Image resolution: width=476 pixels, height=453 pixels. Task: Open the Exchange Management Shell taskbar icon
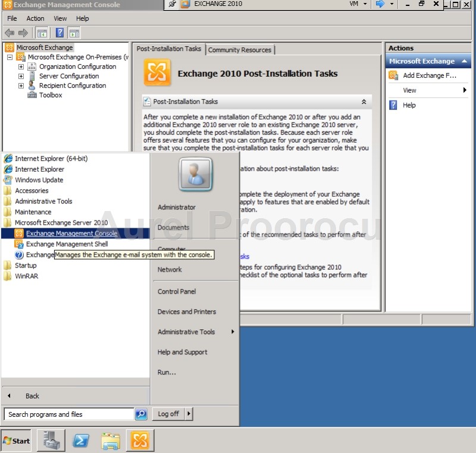[81, 441]
